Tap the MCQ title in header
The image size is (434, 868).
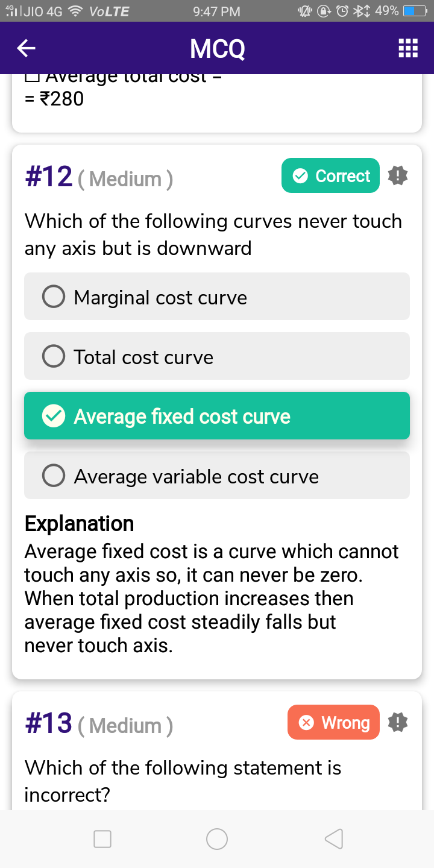pyautogui.click(x=217, y=49)
